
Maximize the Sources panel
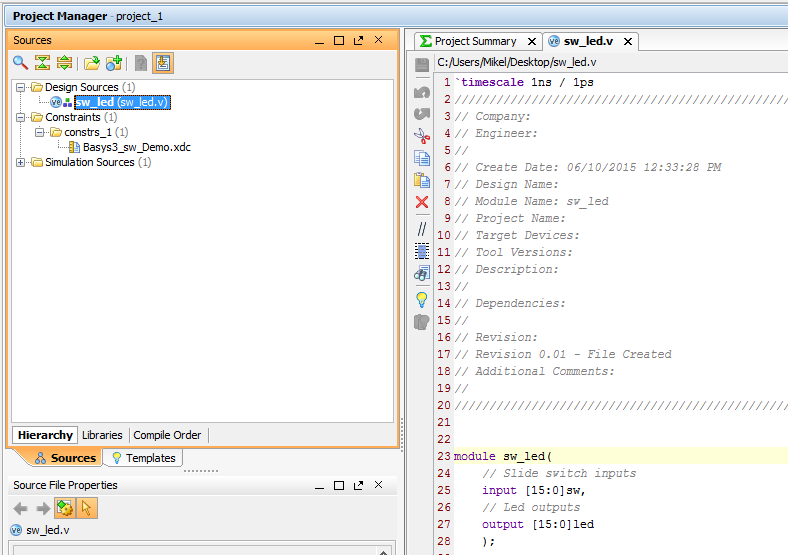pyautogui.click(x=339, y=41)
